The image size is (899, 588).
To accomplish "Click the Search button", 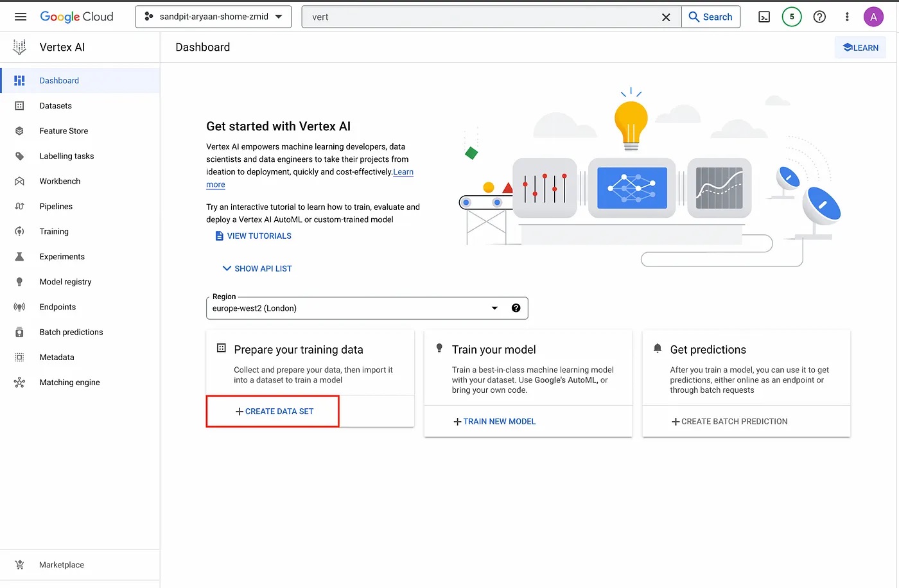I will pos(711,17).
